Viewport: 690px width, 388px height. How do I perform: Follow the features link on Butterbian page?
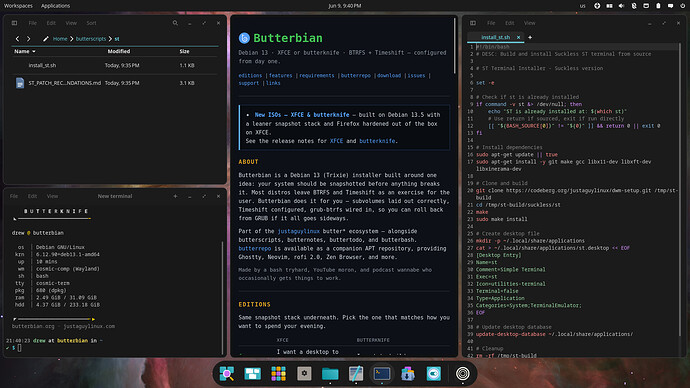pos(280,76)
